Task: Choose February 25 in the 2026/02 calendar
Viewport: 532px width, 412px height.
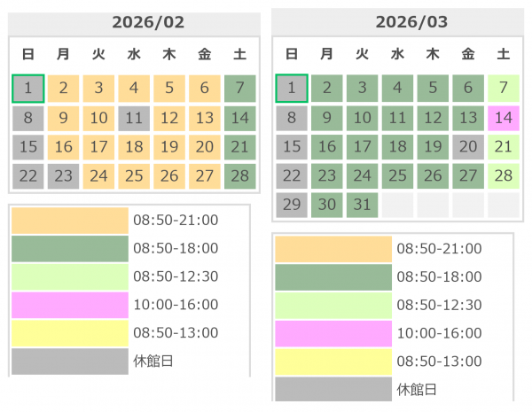Action: click(x=134, y=176)
